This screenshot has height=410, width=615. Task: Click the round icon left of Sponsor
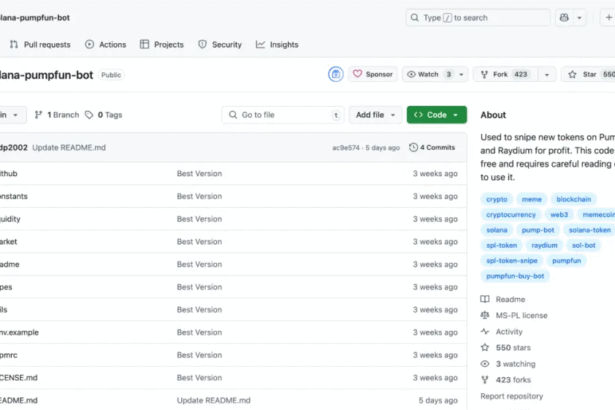(336, 74)
